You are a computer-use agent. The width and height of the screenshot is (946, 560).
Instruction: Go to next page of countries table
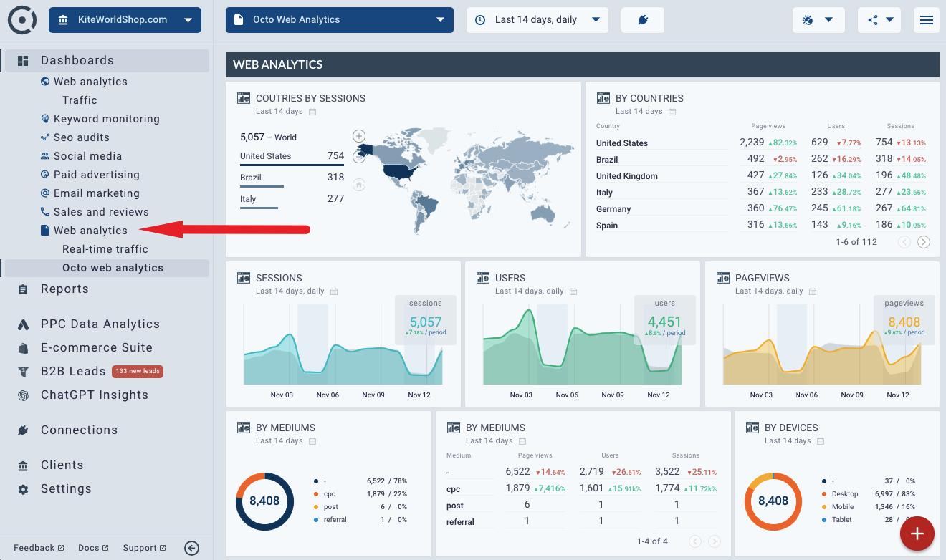point(924,242)
